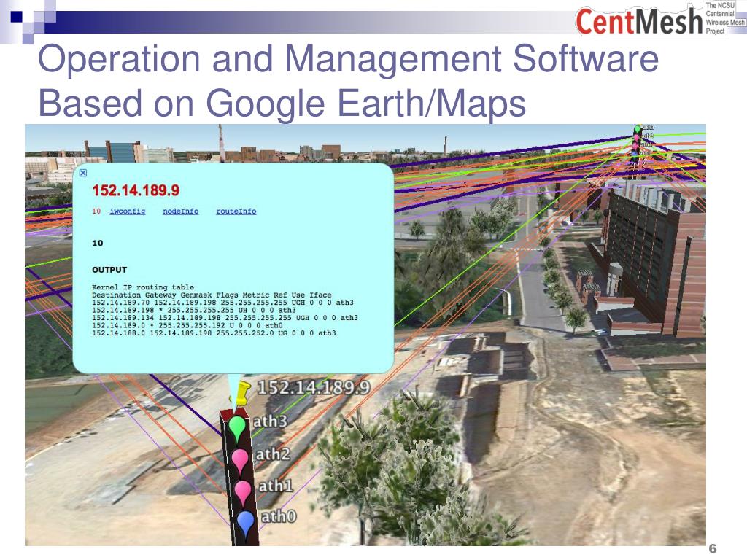Click the OUTPUT heading in balloon
Viewport: 747px width, 560px height.
(109, 270)
